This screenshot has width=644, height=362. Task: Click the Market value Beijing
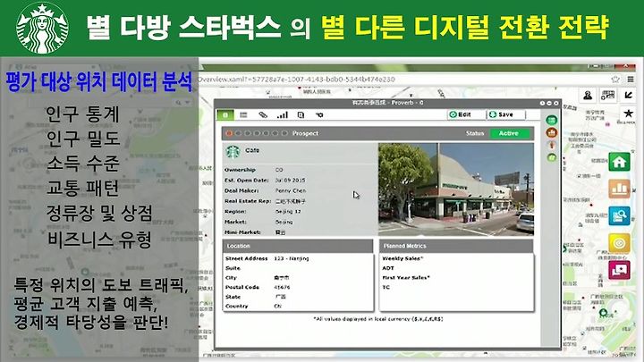pyautogui.click(x=284, y=222)
